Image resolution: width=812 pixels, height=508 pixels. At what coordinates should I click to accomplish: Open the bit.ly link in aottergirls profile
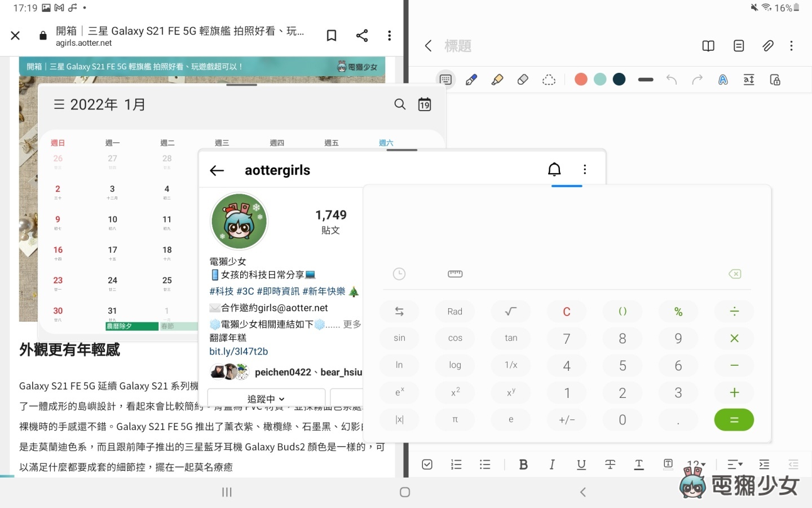tap(239, 351)
